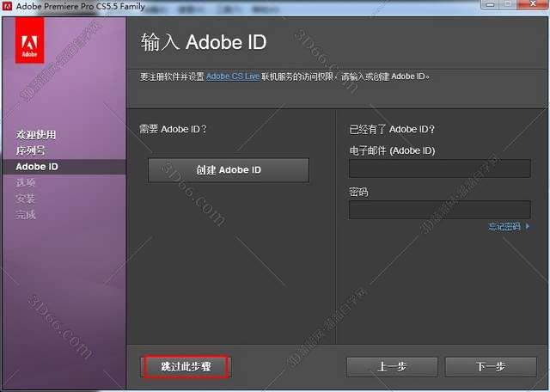Open the Adobe CS Live link
This screenshot has height=392, width=550.
pyautogui.click(x=233, y=77)
